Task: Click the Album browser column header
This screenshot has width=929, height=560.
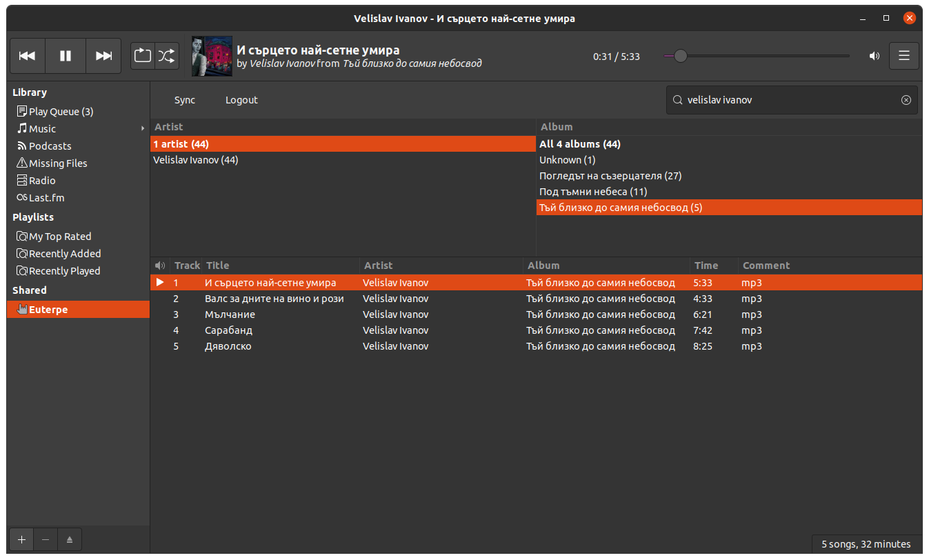Action: pyautogui.click(x=729, y=127)
